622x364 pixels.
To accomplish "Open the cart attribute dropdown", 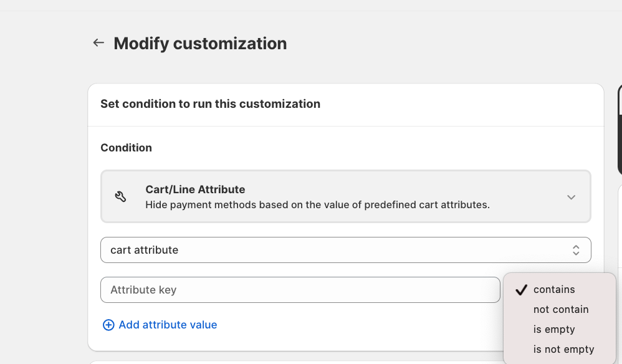I will pyautogui.click(x=345, y=250).
